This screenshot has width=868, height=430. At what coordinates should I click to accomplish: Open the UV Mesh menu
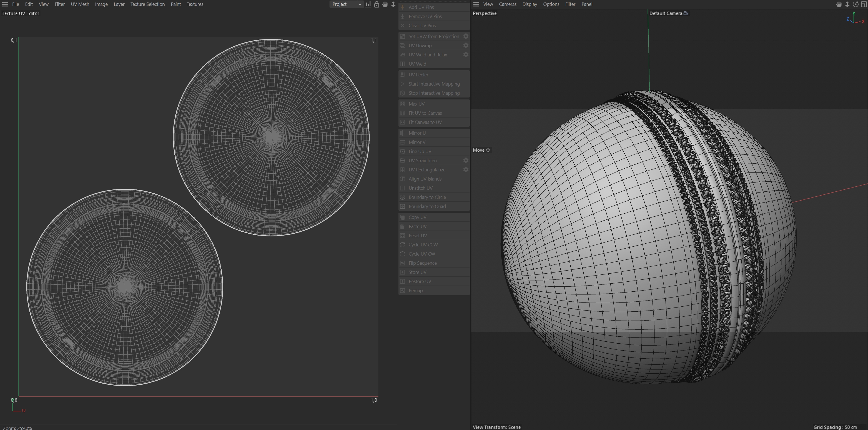click(80, 4)
